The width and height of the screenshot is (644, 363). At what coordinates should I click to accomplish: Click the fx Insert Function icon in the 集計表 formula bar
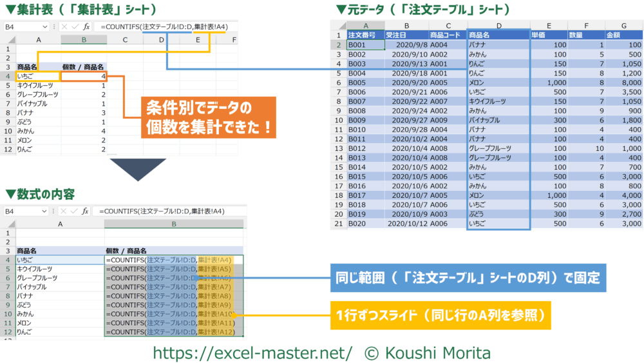pos(85,27)
